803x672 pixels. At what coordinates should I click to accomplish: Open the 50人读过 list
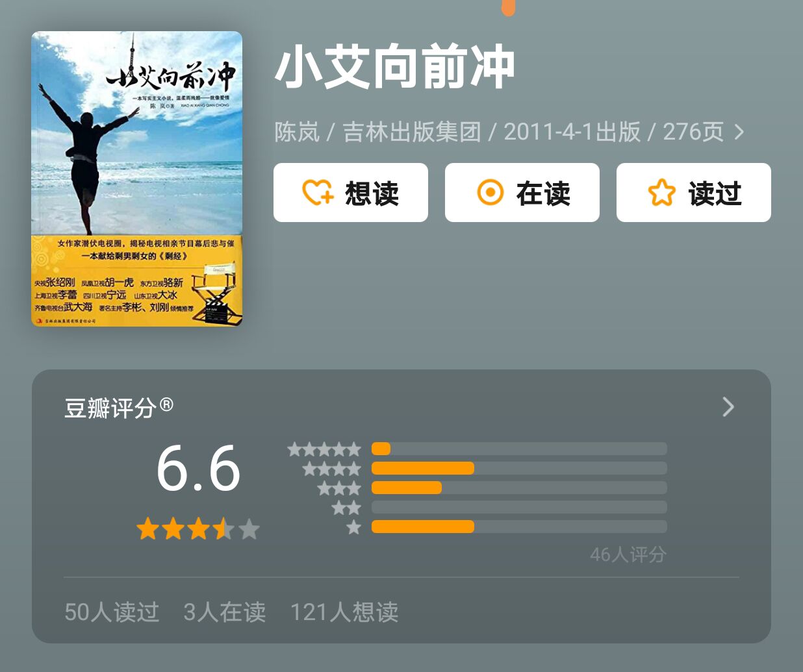click(112, 612)
